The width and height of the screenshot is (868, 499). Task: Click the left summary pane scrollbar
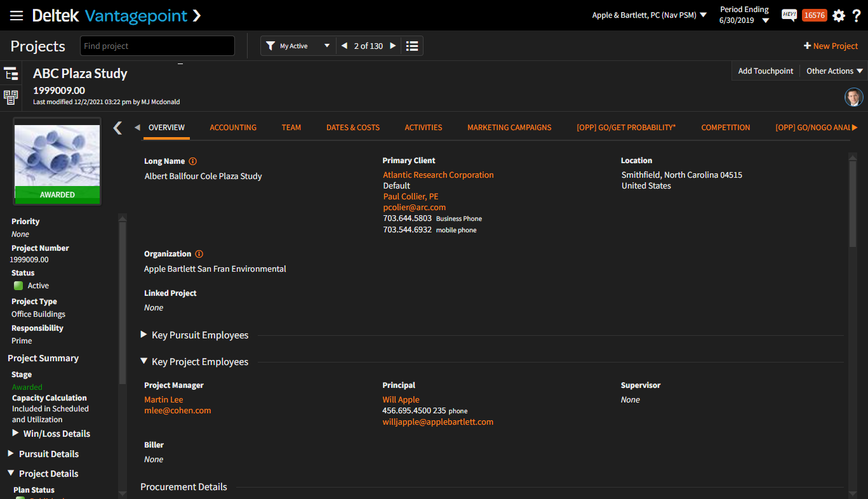[x=123, y=303]
